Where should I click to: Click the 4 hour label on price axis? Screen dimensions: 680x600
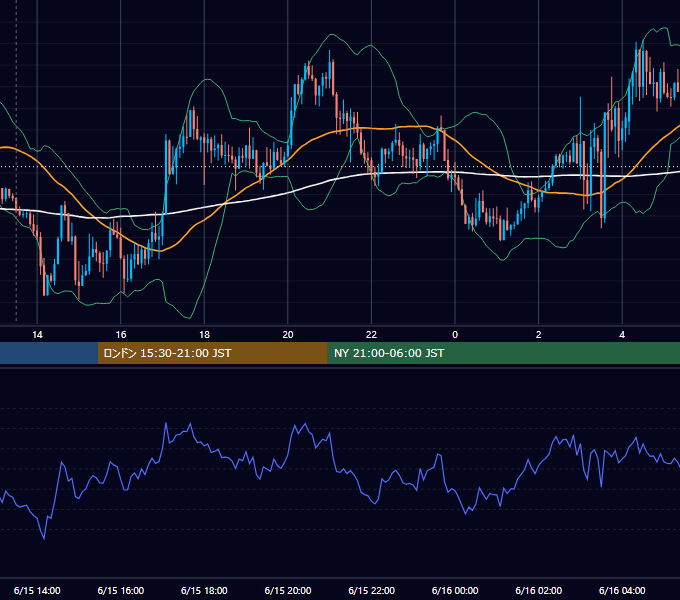[x=622, y=335]
